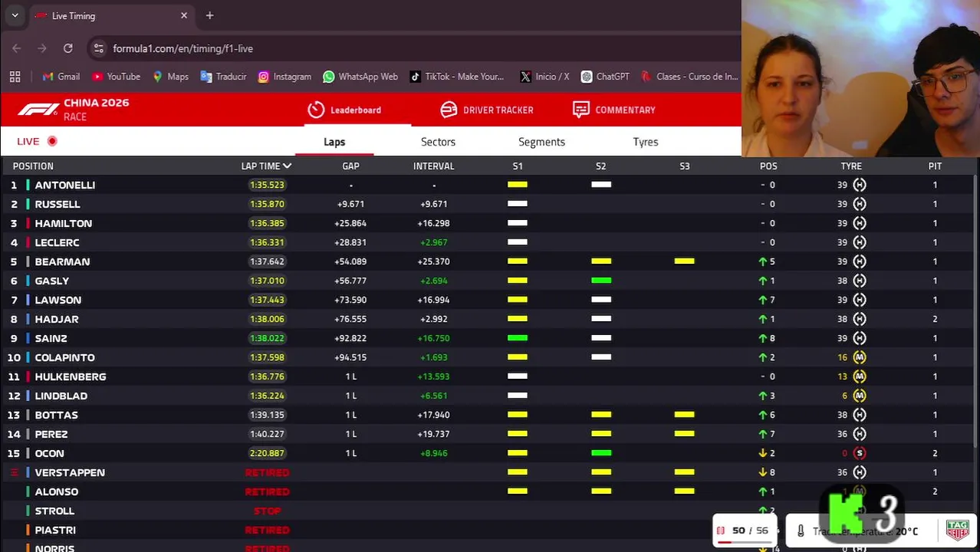Image resolution: width=980 pixels, height=552 pixels.
Task: Open the Commentary speech bubble icon
Action: coord(581,110)
